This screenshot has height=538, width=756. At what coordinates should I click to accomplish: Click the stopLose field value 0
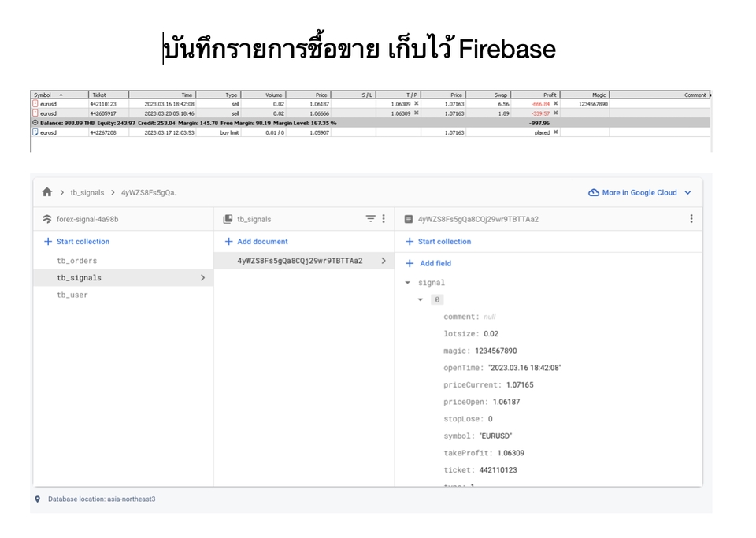click(491, 419)
